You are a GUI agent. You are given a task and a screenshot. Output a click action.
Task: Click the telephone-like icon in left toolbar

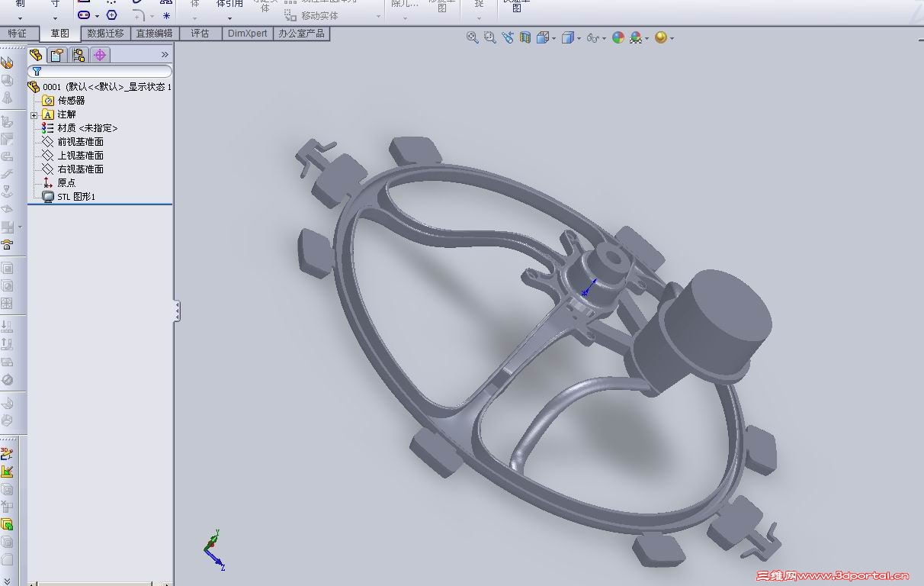(7, 245)
